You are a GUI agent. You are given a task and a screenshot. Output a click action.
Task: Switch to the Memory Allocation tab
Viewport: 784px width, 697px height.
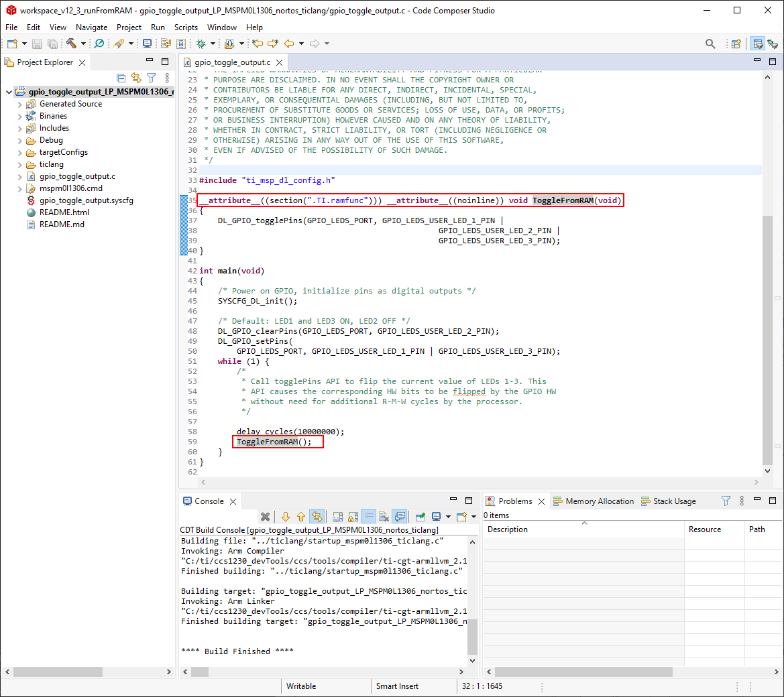594,501
